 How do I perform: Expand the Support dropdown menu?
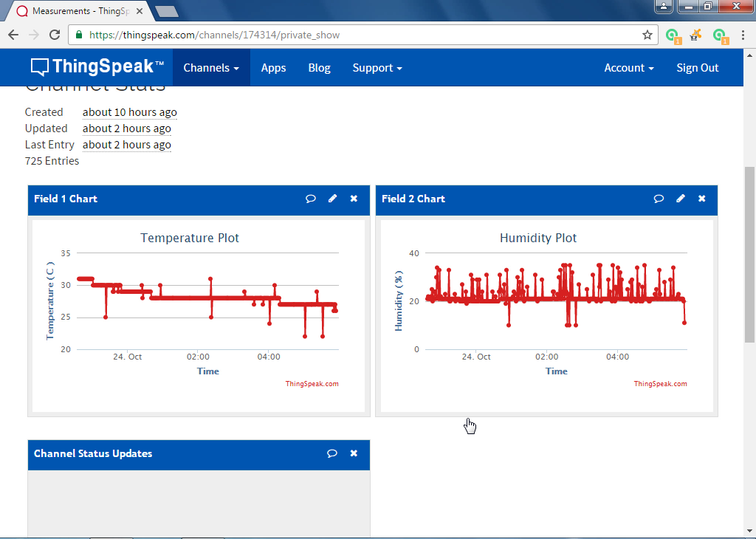coord(377,68)
